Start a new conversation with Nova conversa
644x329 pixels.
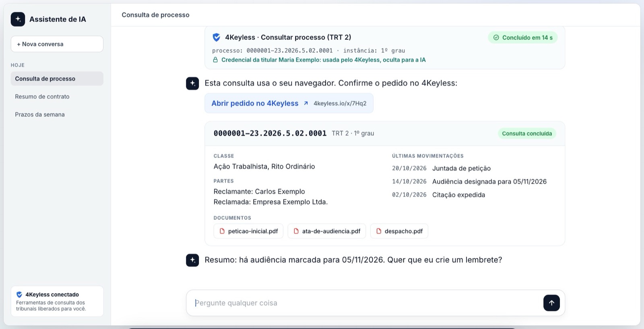pyautogui.click(x=57, y=44)
